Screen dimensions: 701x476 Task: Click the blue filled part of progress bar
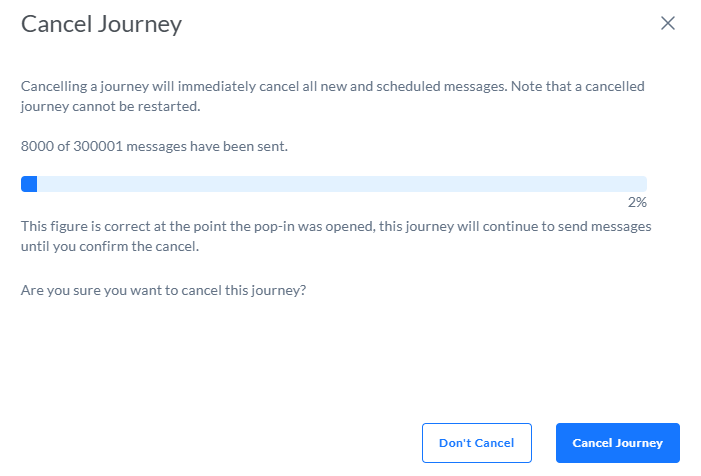(x=29, y=184)
